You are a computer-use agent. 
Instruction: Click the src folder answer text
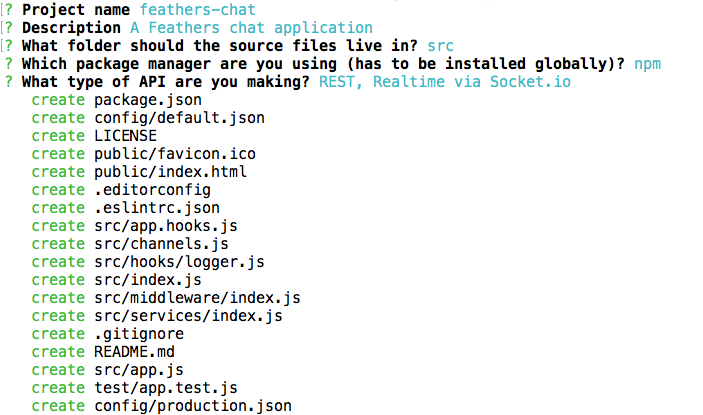pos(440,46)
